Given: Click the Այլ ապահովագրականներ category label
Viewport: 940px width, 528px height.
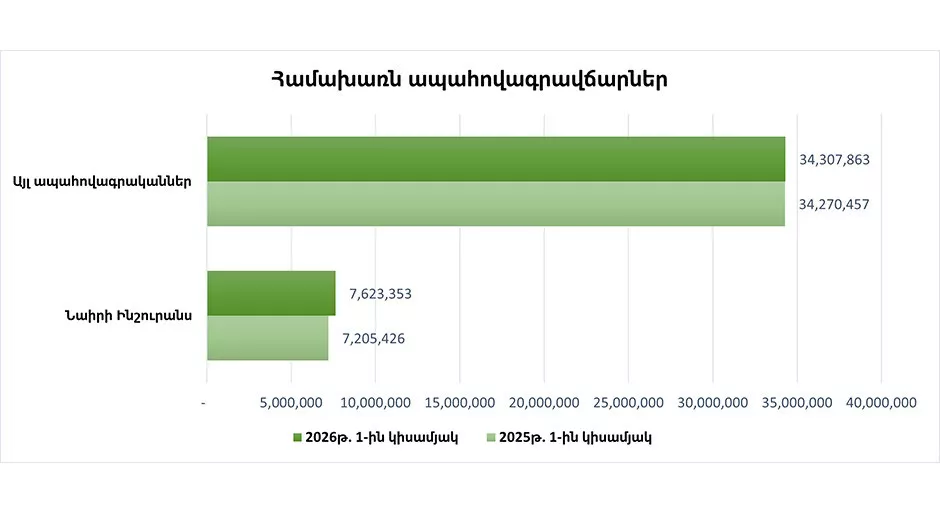Looking at the screenshot, I should tap(103, 182).
